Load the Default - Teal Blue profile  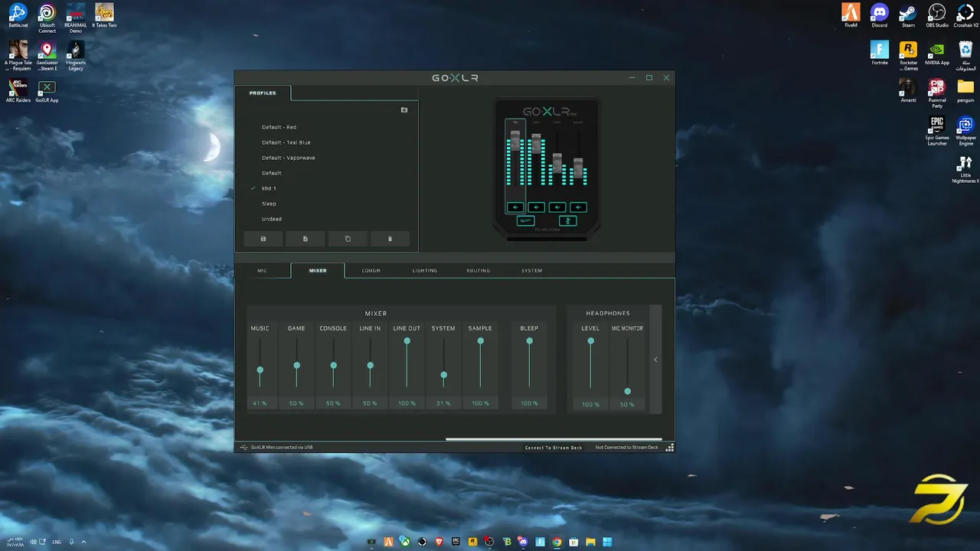click(286, 142)
